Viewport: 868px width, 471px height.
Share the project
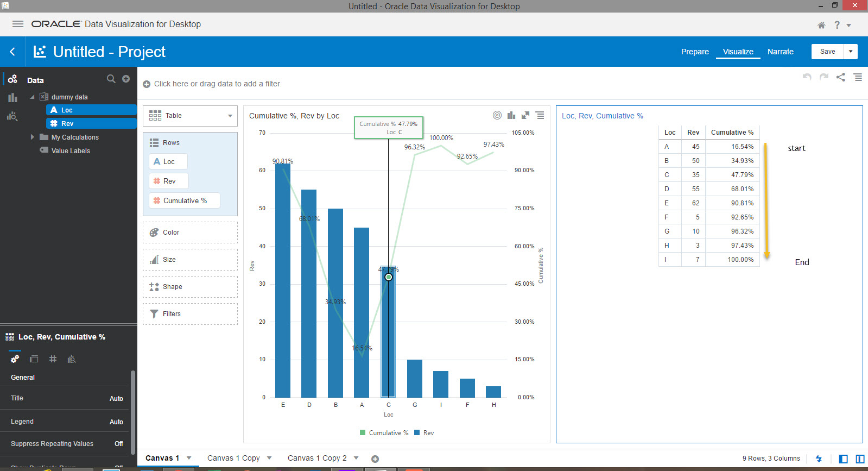[x=841, y=77]
